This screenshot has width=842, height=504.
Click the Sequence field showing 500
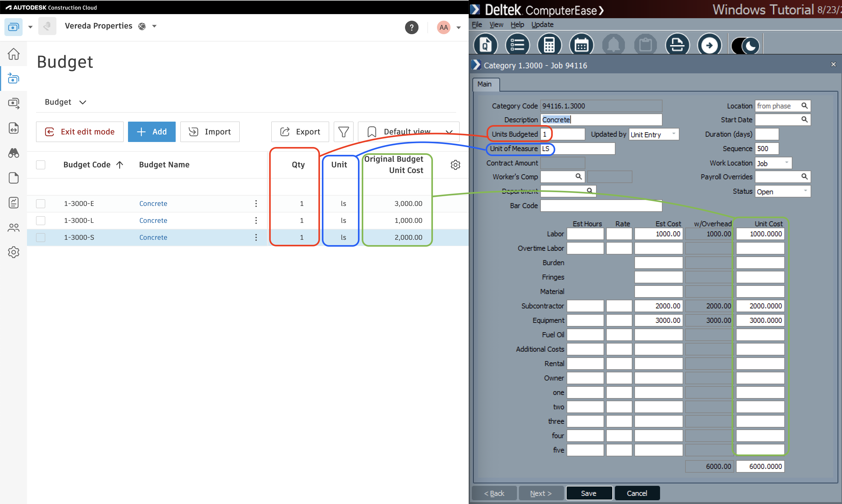(766, 149)
